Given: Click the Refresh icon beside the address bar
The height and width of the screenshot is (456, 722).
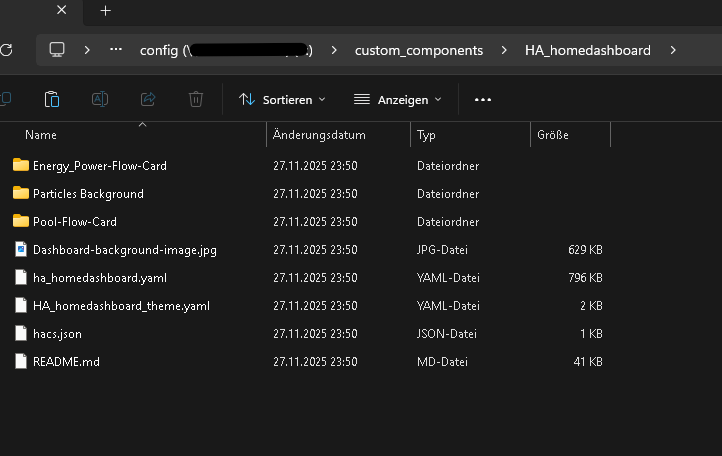Looking at the screenshot, I should tap(6, 50).
